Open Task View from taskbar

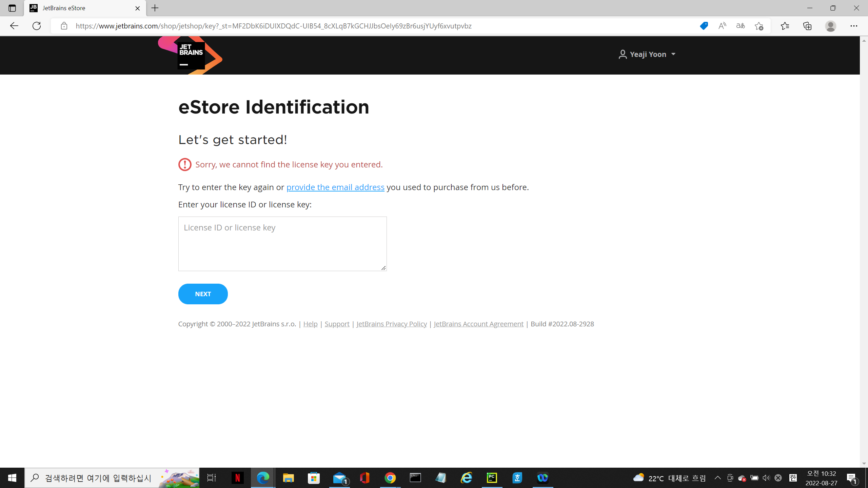(x=212, y=478)
